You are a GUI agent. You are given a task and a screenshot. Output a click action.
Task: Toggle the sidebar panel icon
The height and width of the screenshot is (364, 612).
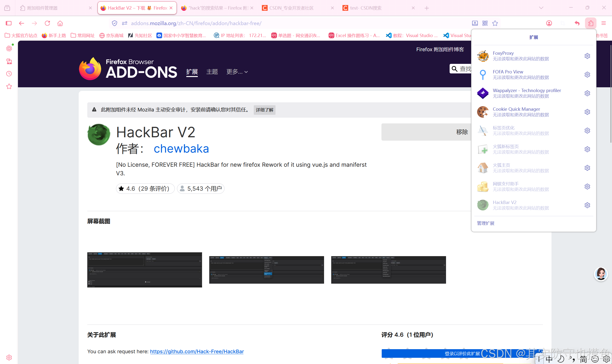(x=9, y=23)
